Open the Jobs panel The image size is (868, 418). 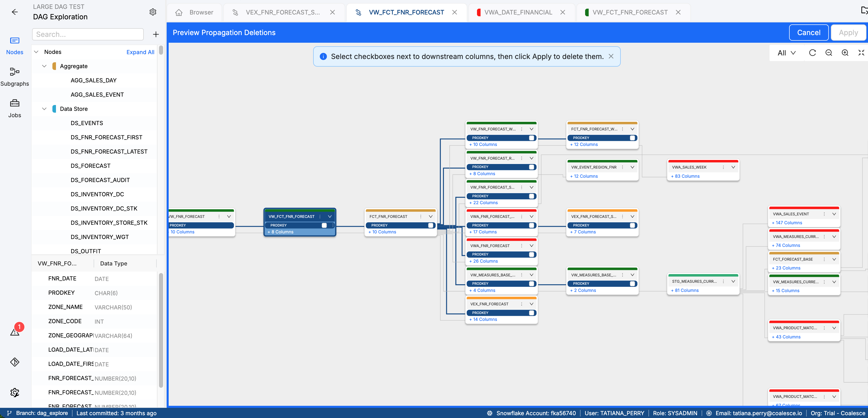pyautogui.click(x=15, y=108)
